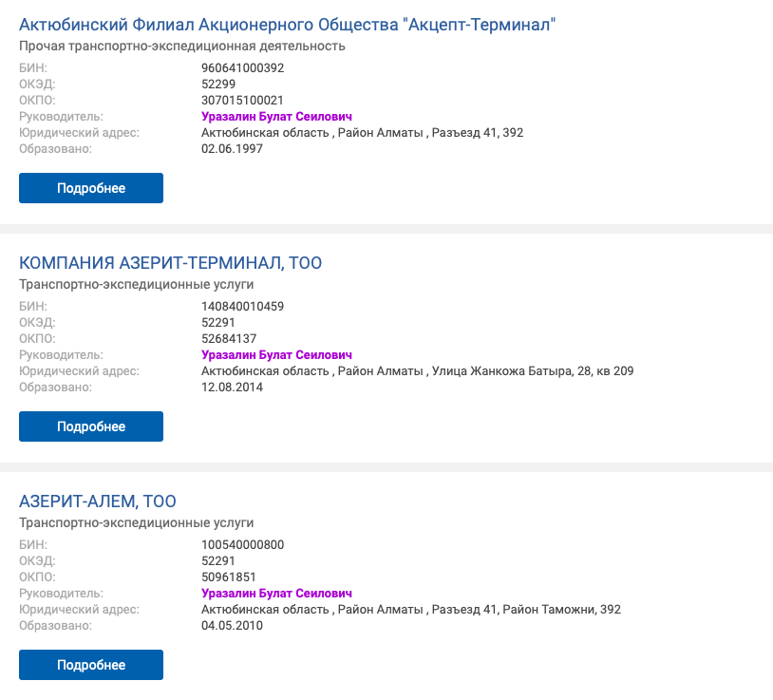
Task: Click the address with Улица Жанкожа Батыра
Action: (x=417, y=371)
